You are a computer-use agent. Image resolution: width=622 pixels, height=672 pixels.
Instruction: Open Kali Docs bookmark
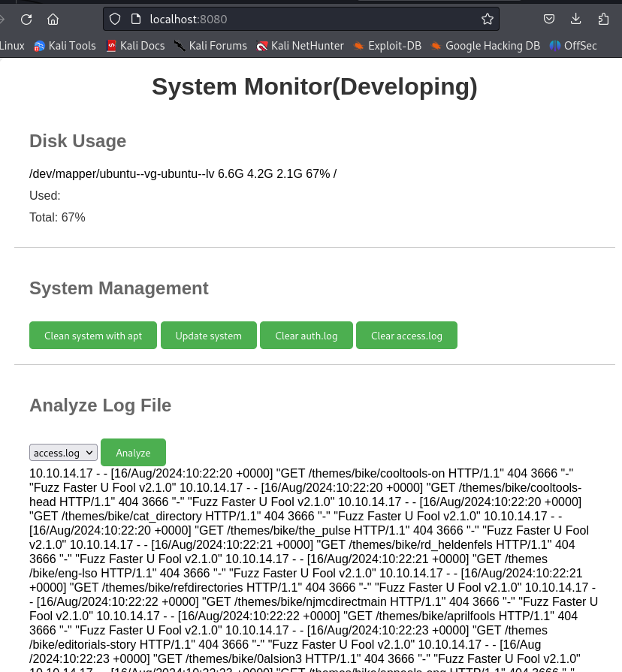pyautogui.click(x=135, y=46)
